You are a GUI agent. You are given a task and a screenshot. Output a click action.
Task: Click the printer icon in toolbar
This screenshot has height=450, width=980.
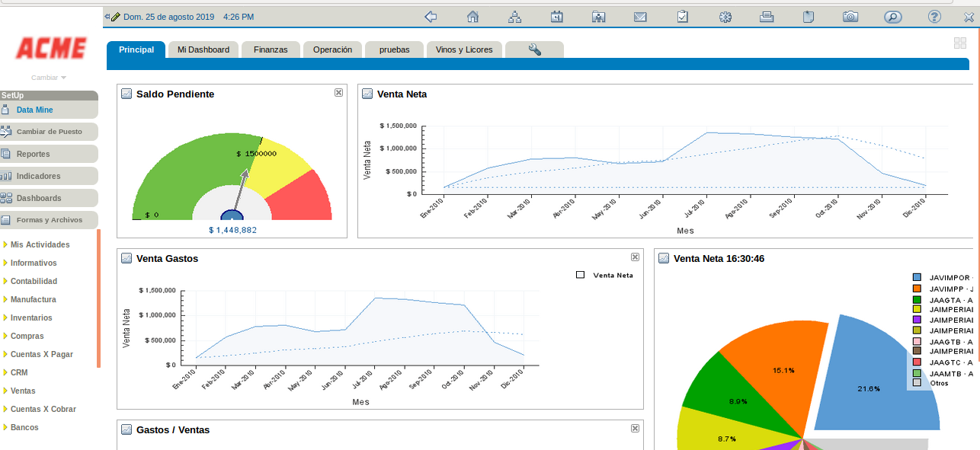click(x=767, y=17)
